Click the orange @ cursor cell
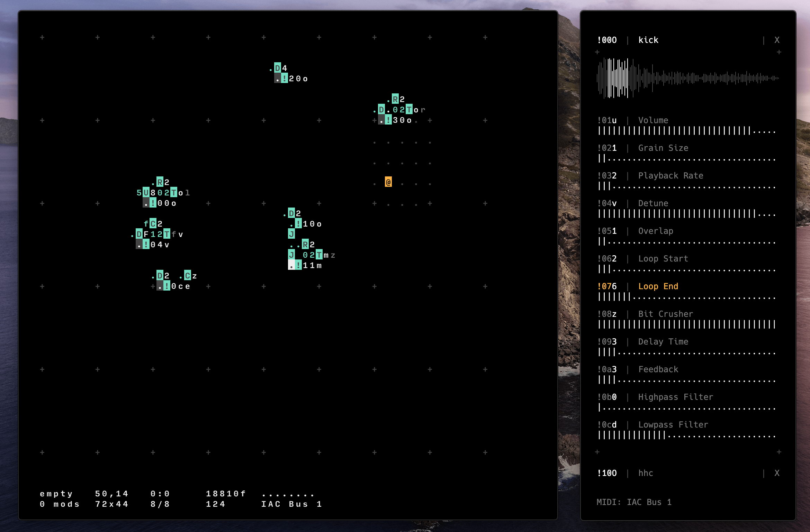The height and width of the screenshot is (532, 810). pos(388,182)
